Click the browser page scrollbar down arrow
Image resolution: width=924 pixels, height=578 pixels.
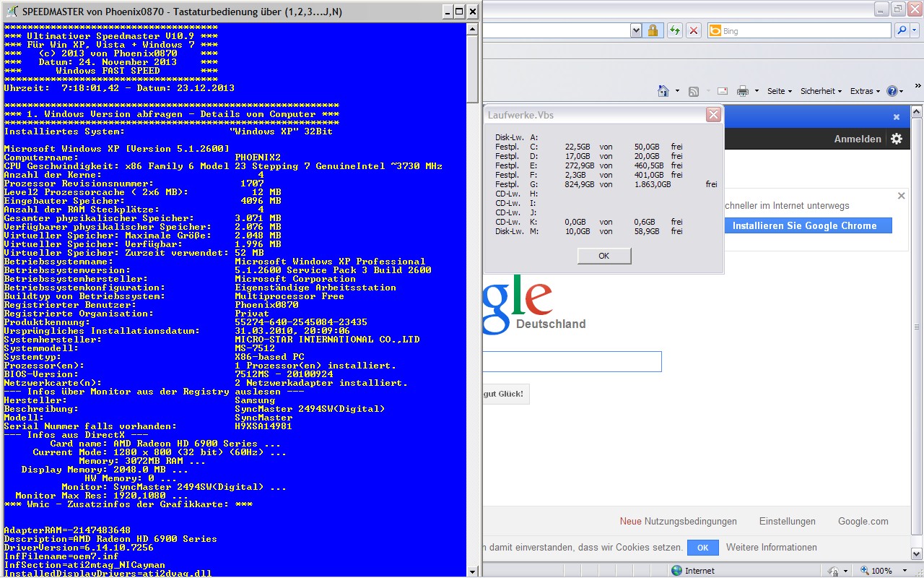(x=917, y=554)
